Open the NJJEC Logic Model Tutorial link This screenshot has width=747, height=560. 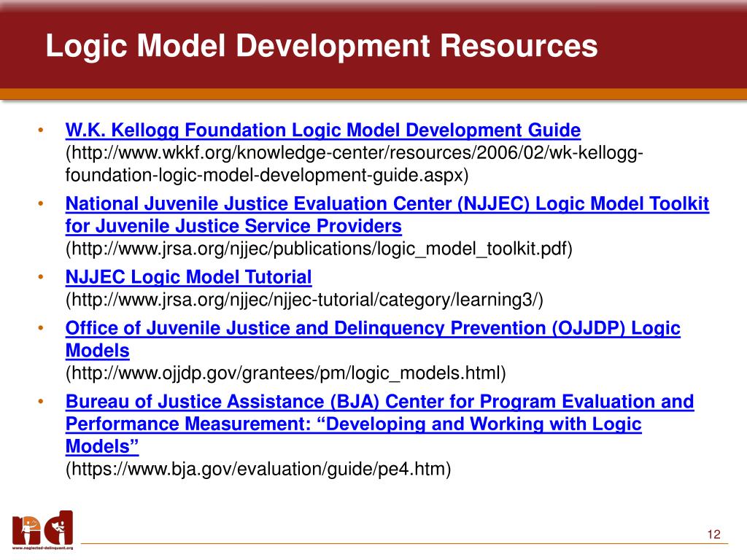click(189, 276)
